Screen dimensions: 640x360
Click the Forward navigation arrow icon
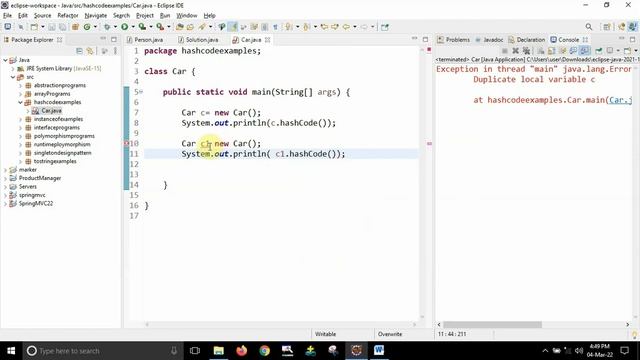(364, 27)
